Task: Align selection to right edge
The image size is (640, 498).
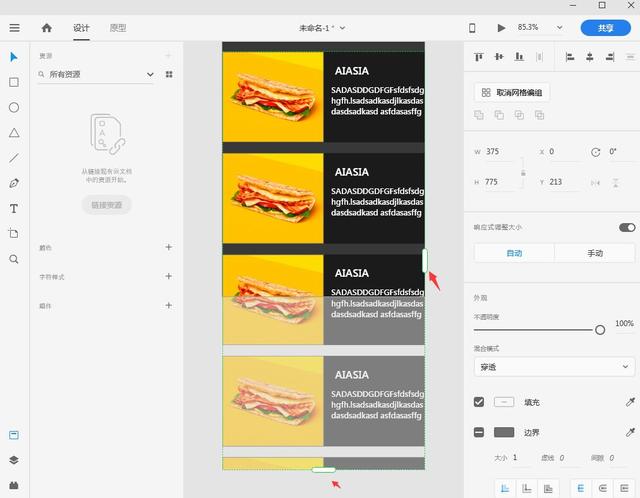Action: pos(610,57)
